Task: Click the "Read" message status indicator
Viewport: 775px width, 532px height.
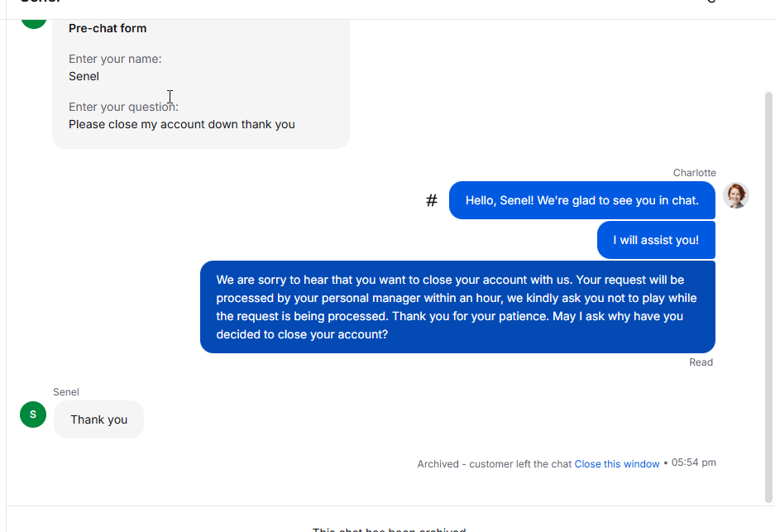Action: coord(701,362)
